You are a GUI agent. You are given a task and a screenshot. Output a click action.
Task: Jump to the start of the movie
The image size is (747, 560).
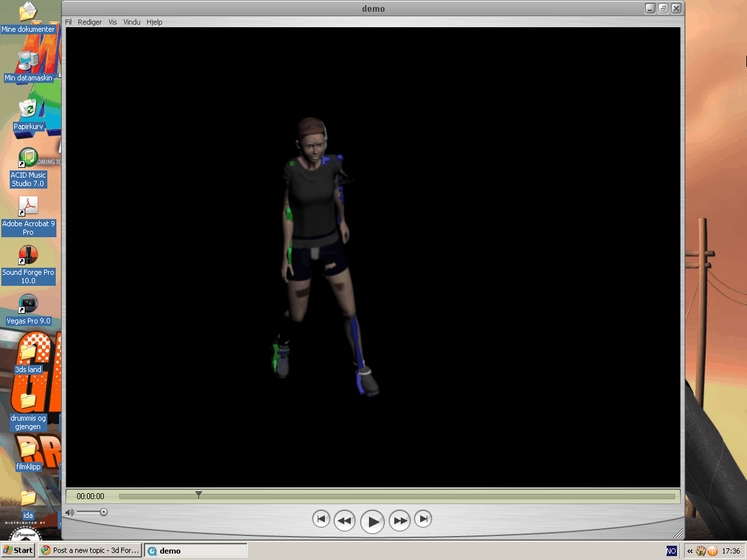click(x=321, y=519)
